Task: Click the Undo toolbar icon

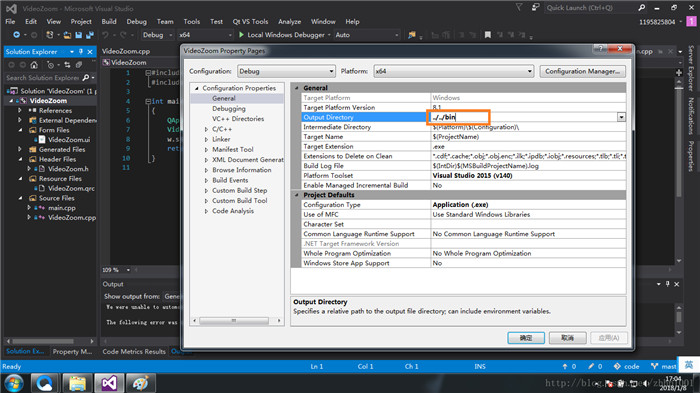Action: 105,35
